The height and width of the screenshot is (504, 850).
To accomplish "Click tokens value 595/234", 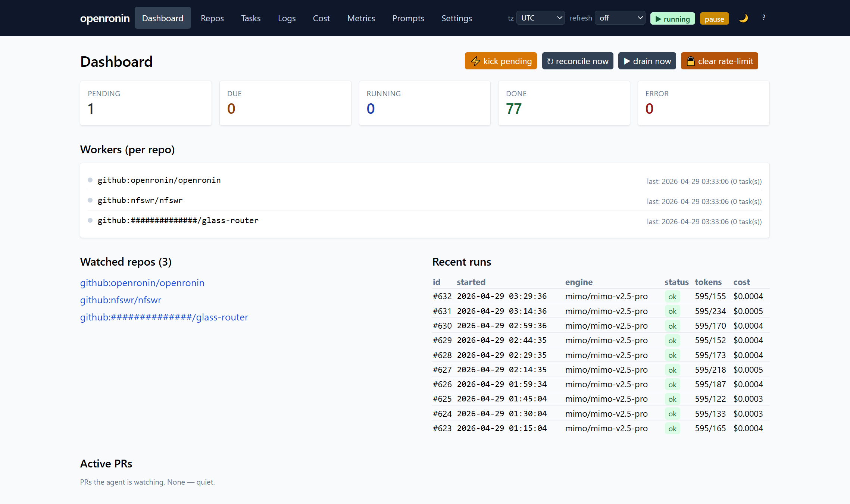I will pos(710,311).
